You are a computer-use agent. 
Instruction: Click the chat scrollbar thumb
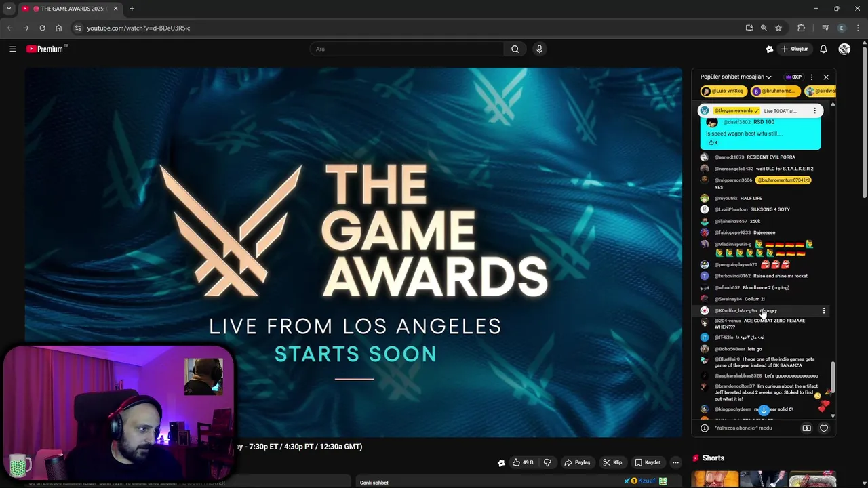[833, 378]
